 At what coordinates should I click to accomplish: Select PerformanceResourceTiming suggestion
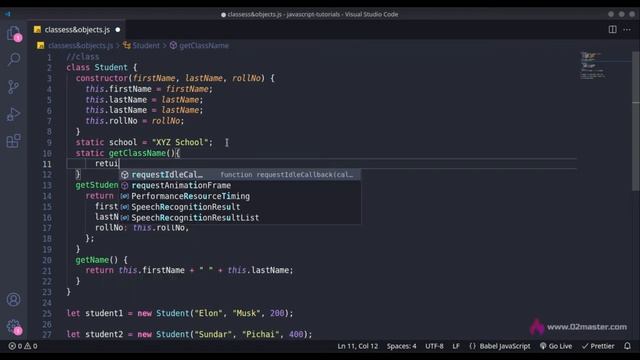[240, 196]
